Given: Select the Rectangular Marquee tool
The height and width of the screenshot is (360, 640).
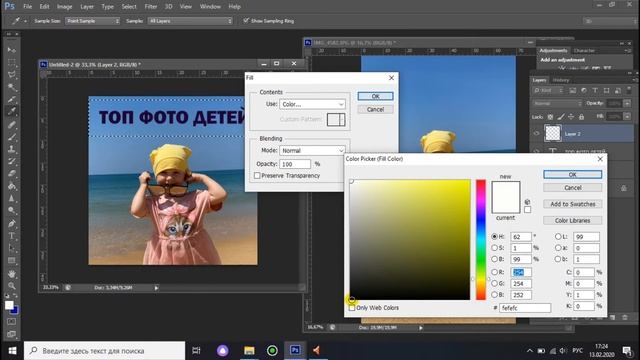Looking at the screenshot, I should point(12,62).
